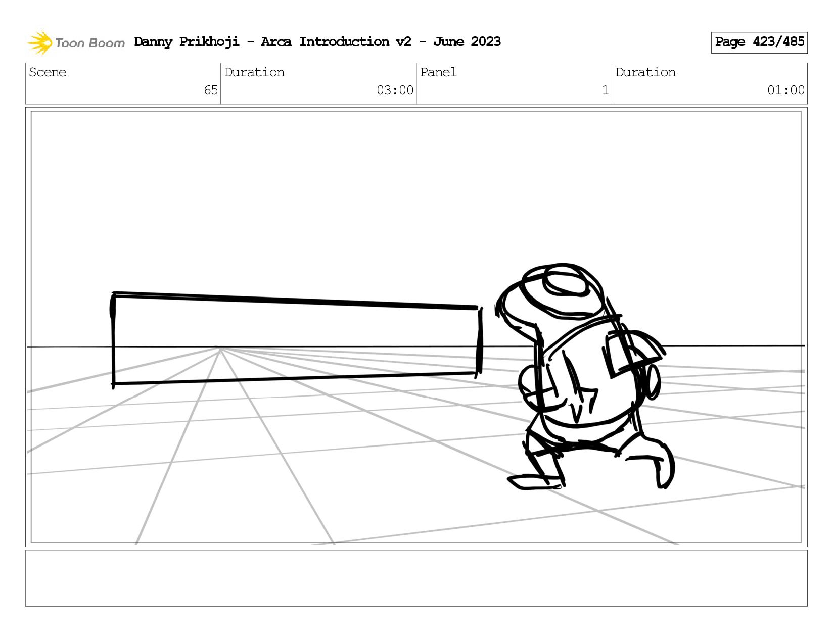Select the panel number '1'

point(605,90)
